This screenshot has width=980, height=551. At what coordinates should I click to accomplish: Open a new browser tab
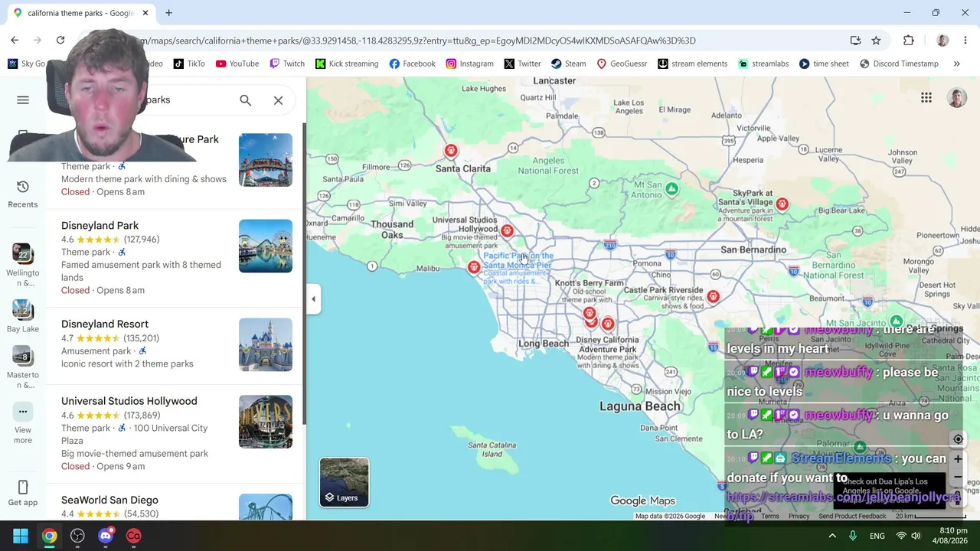168,13
